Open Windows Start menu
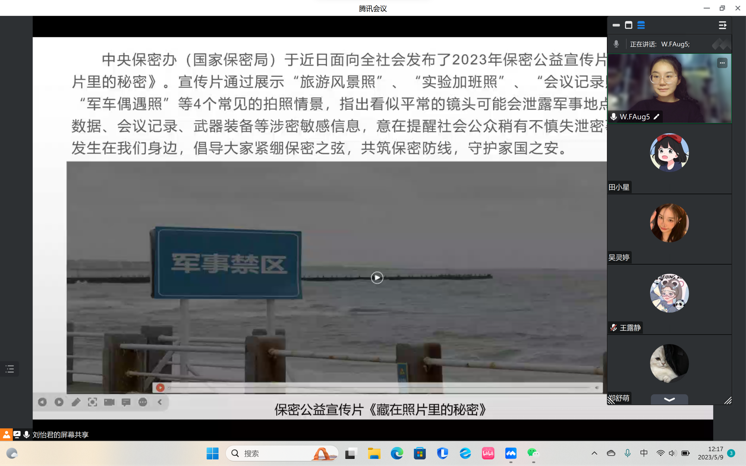The image size is (746, 466). click(212, 453)
